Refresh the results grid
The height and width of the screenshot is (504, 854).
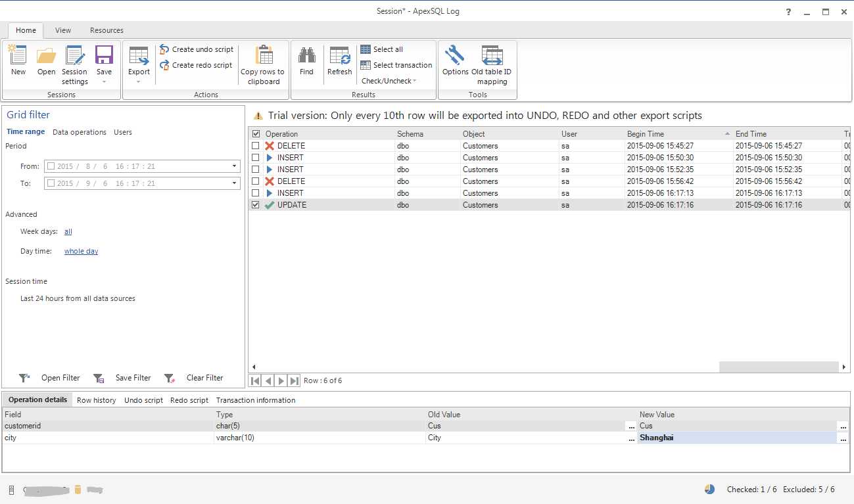point(340,55)
